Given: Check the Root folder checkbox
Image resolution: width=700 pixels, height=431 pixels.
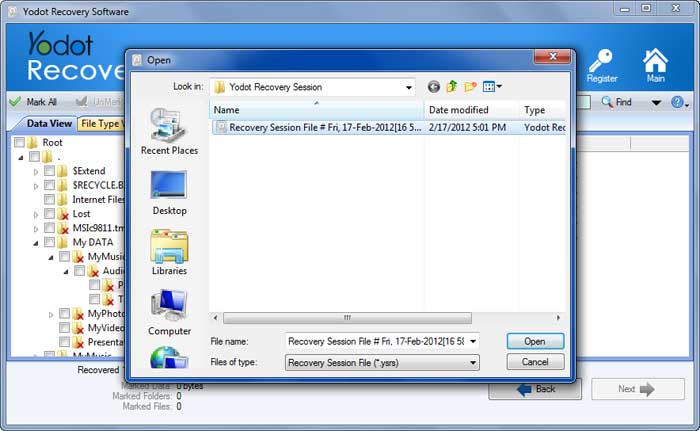Looking at the screenshot, I should click(x=20, y=143).
